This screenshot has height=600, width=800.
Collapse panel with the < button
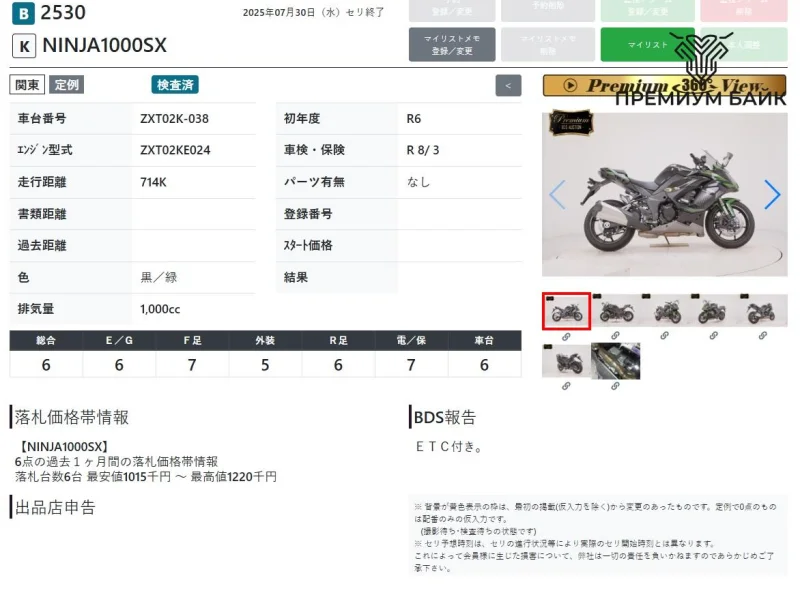(508, 86)
